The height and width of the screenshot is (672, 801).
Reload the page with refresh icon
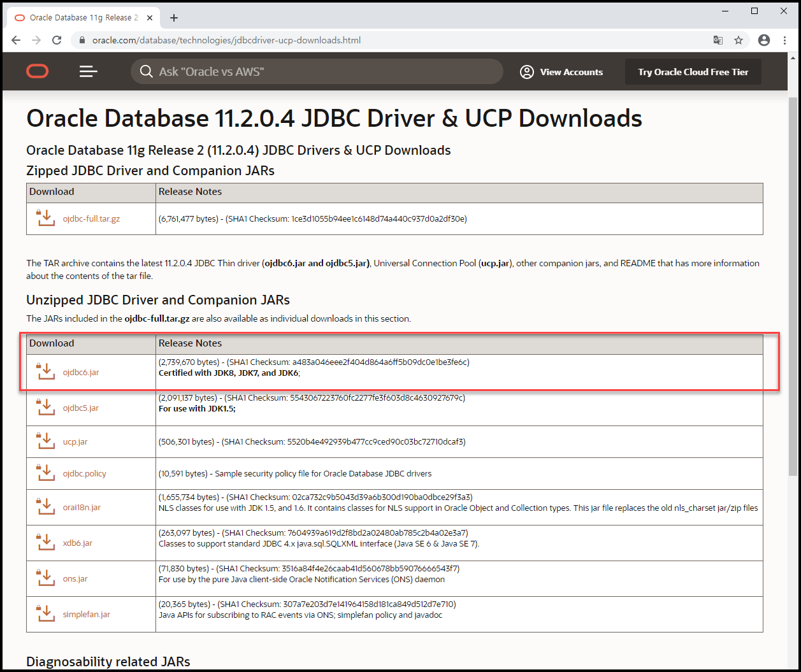[57, 40]
